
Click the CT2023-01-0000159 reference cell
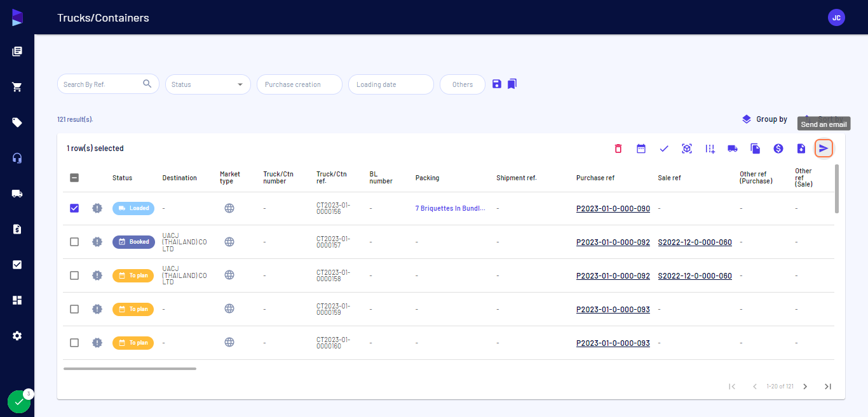pos(333,309)
